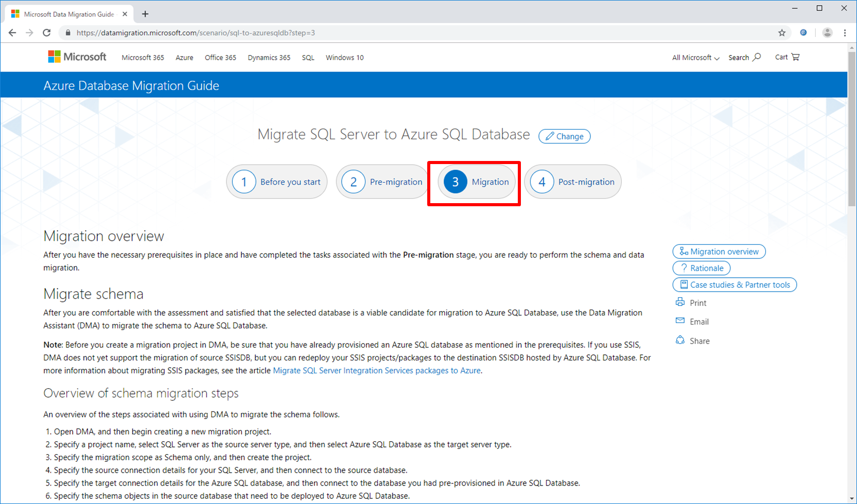Click the Migrate schema heading
Image resolution: width=857 pixels, height=504 pixels.
click(93, 294)
